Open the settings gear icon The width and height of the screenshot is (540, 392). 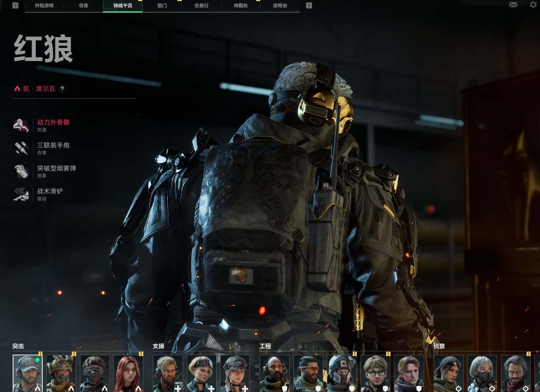(533, 5)
